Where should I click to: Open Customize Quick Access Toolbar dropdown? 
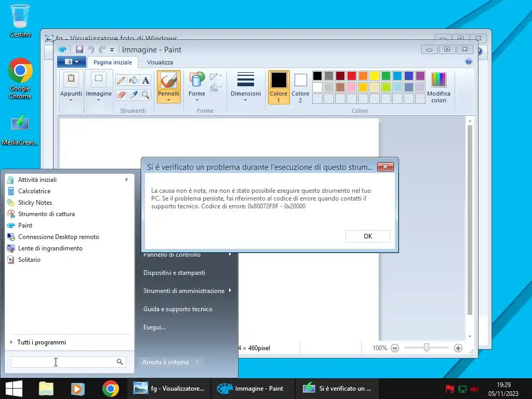click(x=112, y=50)
